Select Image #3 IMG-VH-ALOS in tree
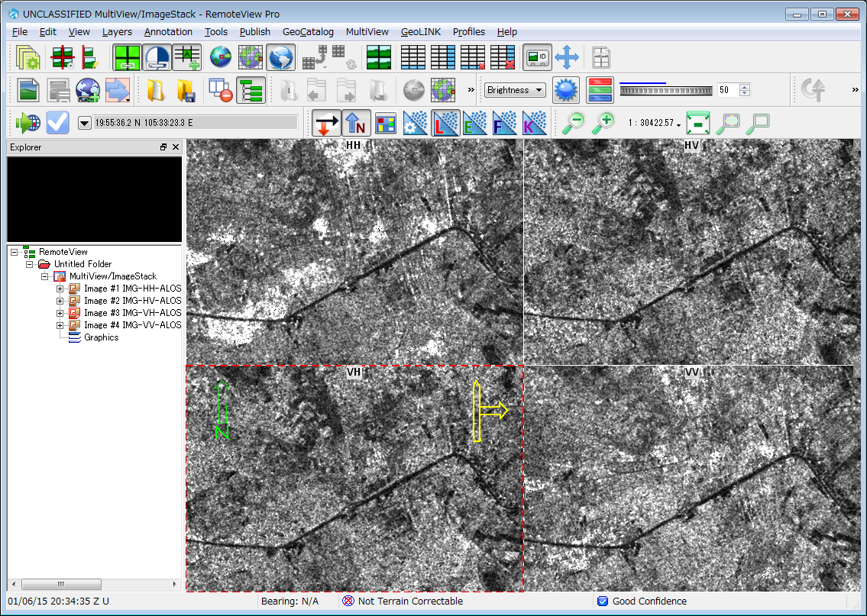The height and width of the screenshot is (616, 867). [132, 313]
